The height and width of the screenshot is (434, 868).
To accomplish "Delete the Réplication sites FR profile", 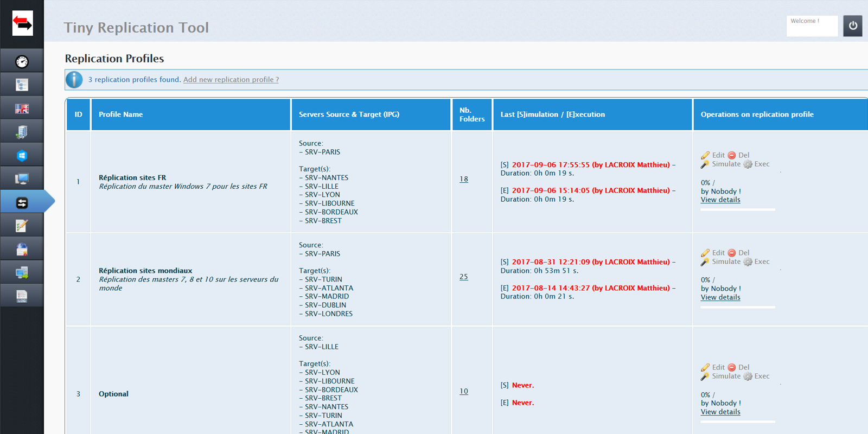I will coord(738,155).
